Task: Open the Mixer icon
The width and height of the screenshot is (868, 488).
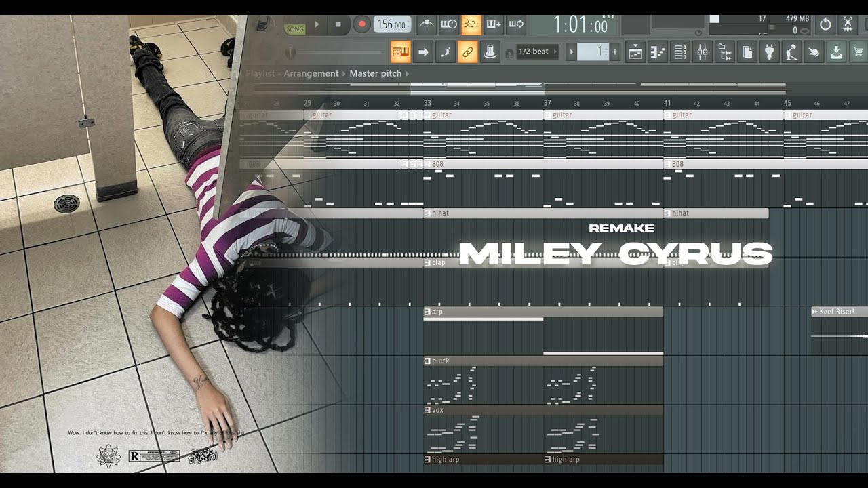Action: [703, 52]
